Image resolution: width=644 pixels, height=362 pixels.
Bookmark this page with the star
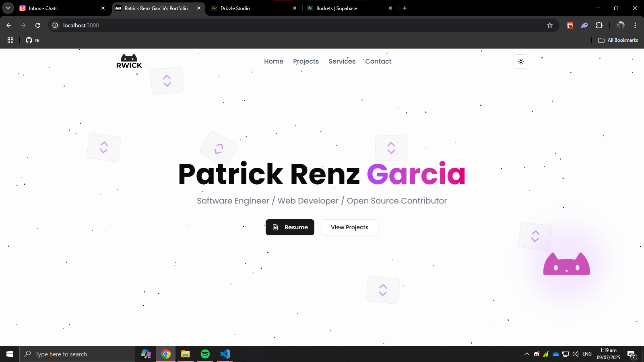point(550,25)
